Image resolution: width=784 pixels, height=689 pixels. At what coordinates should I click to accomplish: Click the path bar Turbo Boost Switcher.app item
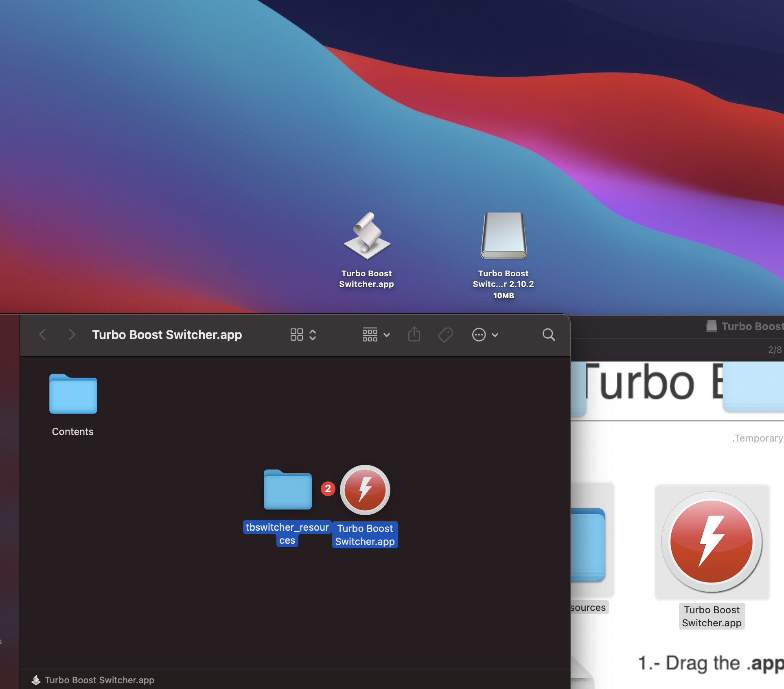pos(99,680)
